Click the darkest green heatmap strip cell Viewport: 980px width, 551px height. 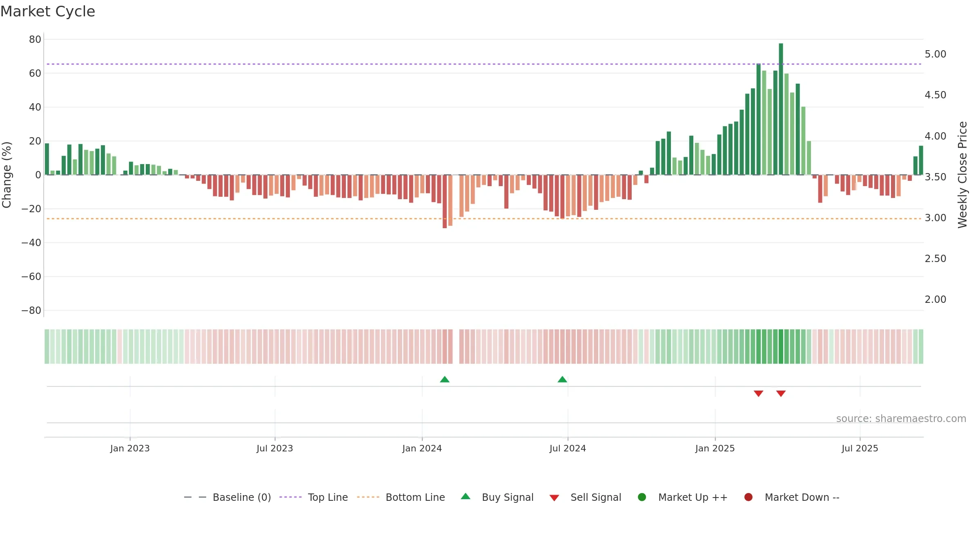(x=781, y=347)
